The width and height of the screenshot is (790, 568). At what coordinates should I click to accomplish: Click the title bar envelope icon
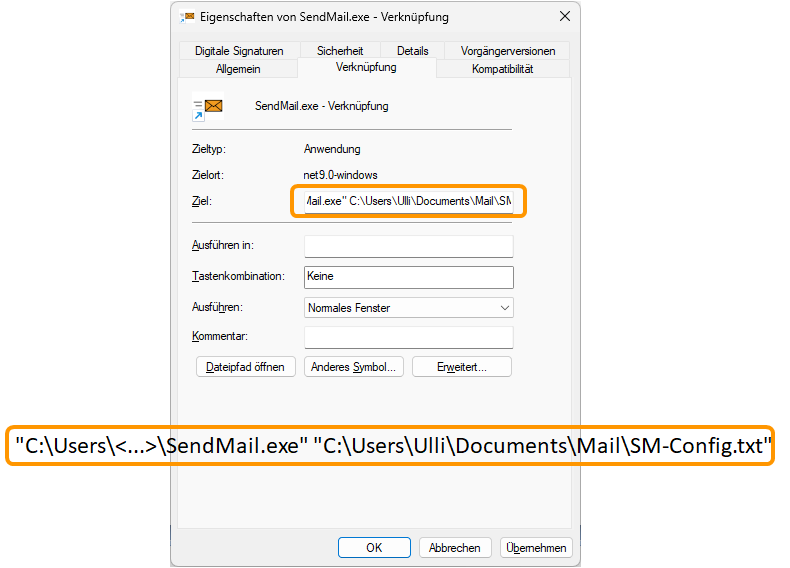click(x=187, y=17)
